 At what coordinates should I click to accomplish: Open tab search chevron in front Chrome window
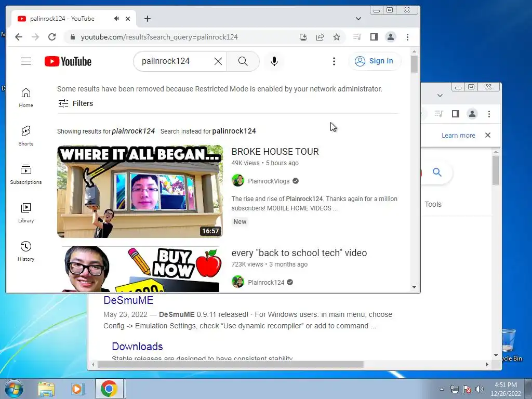(x=358, y=19)
